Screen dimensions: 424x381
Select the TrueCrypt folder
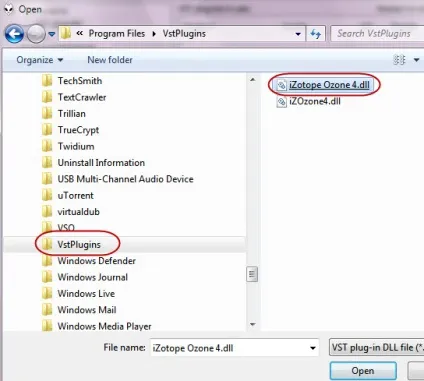78,130
